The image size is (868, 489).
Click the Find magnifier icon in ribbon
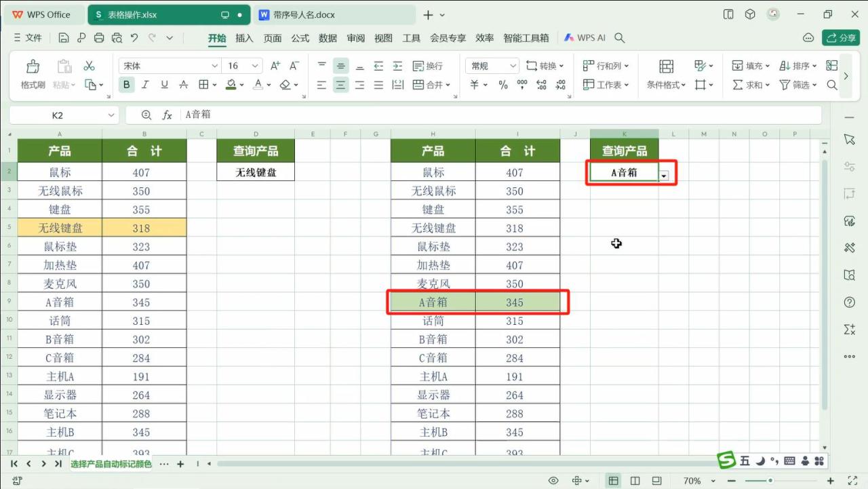click(832, 85)
